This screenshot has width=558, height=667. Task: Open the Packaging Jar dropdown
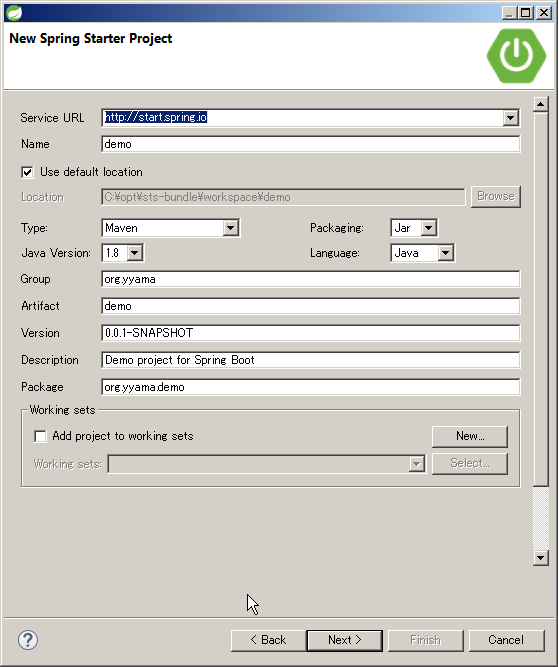coord(429,228)
